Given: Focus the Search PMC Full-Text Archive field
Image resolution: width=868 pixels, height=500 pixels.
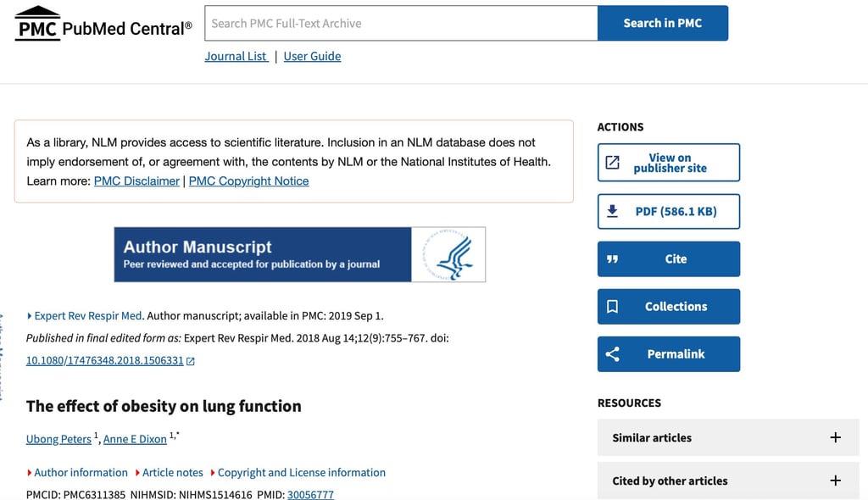Looking at the screenshot, I should [x=402, y=24].
